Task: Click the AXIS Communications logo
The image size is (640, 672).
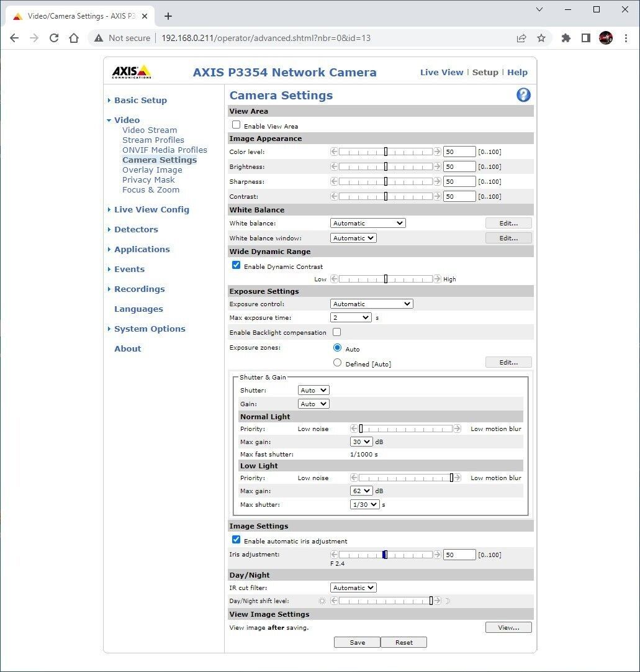Action: click(132, 71)
